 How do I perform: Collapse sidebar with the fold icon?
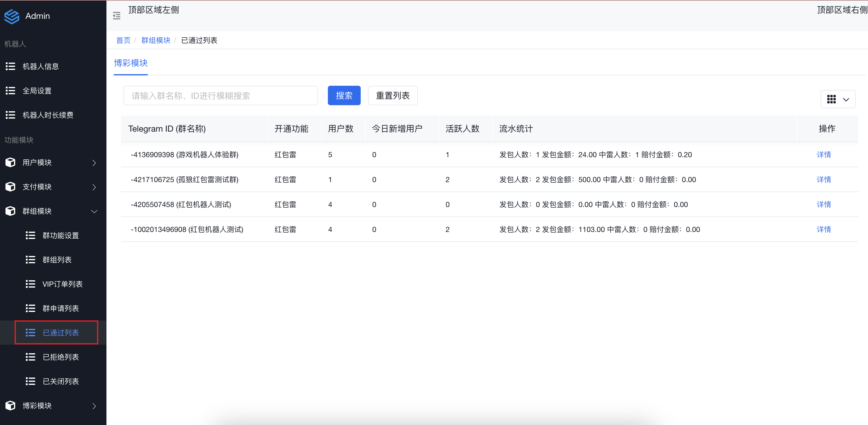pos(116,16)
